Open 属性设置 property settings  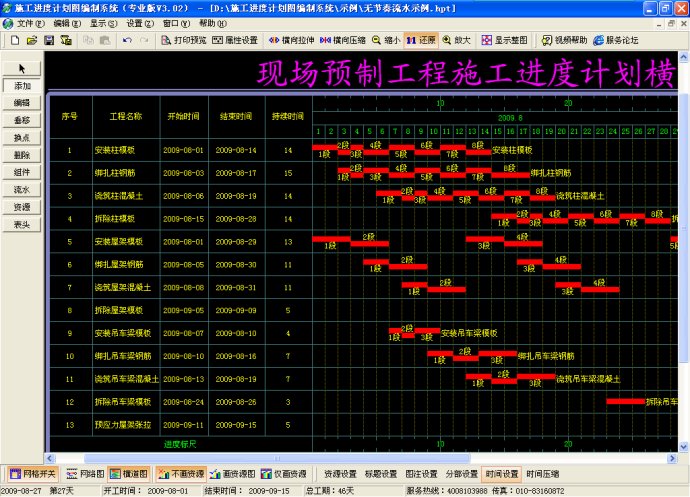(x=235, y=40)
